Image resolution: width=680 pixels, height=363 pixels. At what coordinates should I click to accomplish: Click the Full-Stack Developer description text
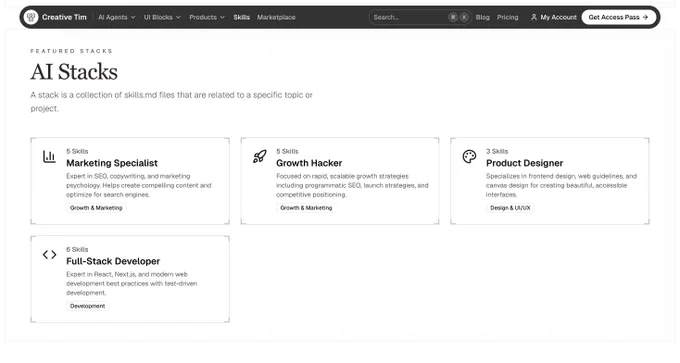132,283
